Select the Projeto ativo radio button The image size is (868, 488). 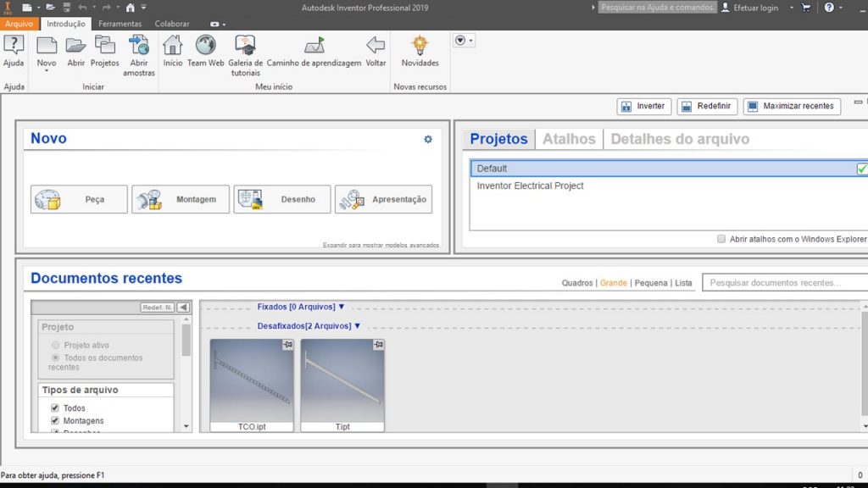pos(55,346)
